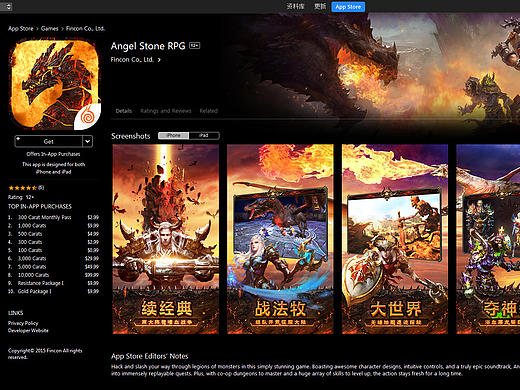Select the first Chinese tab at top

point(295,7)
